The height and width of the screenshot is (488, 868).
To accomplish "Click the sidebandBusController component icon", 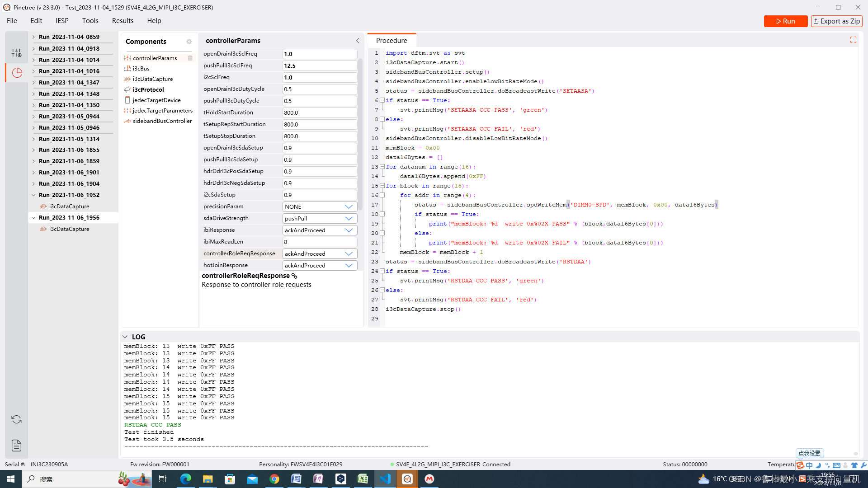I will point(127,121).
